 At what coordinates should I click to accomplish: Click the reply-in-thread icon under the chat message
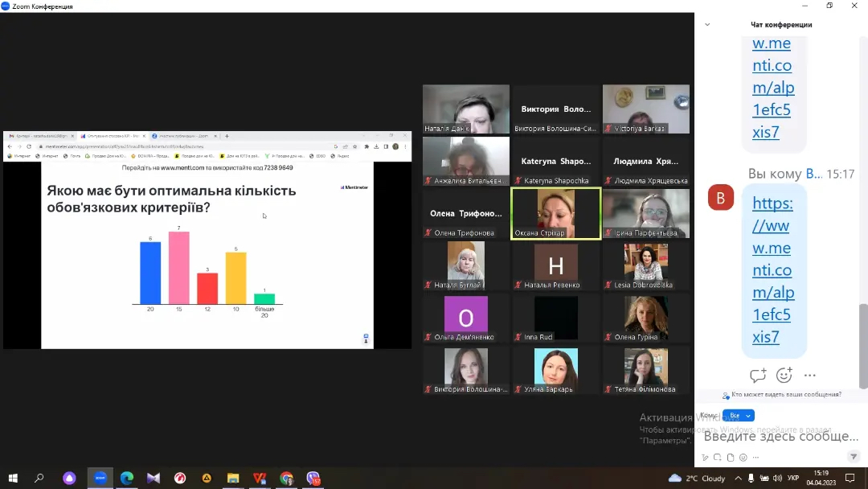(757, 376)
